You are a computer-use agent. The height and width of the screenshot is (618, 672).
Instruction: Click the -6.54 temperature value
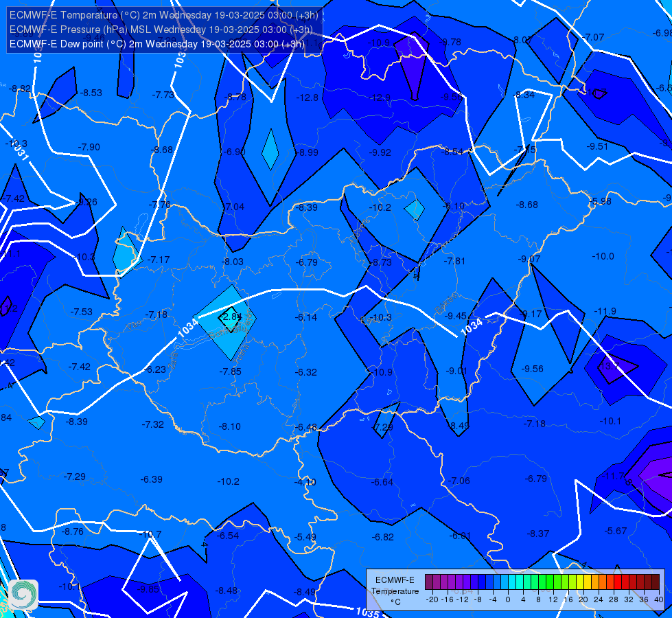pyautogui.click(x=228, y=536)
